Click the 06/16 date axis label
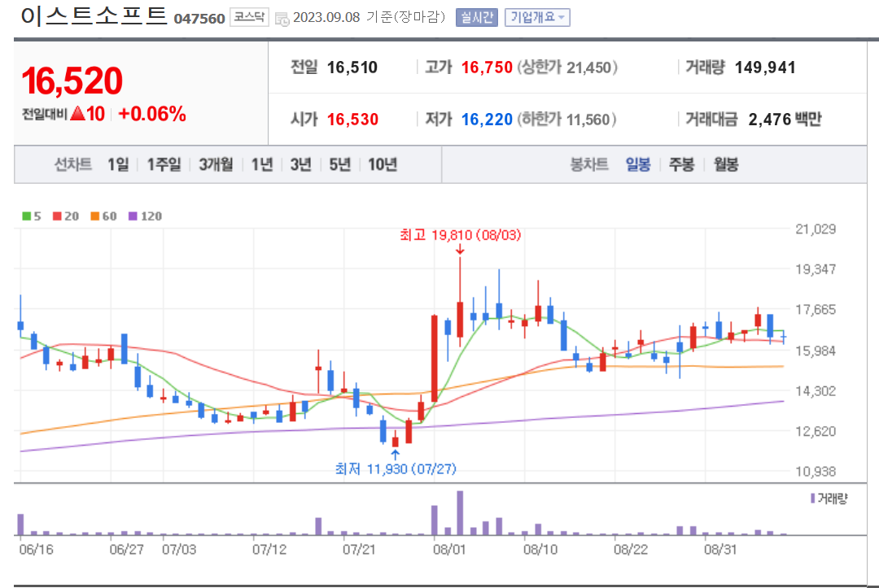879x588 pixels. 37,549
